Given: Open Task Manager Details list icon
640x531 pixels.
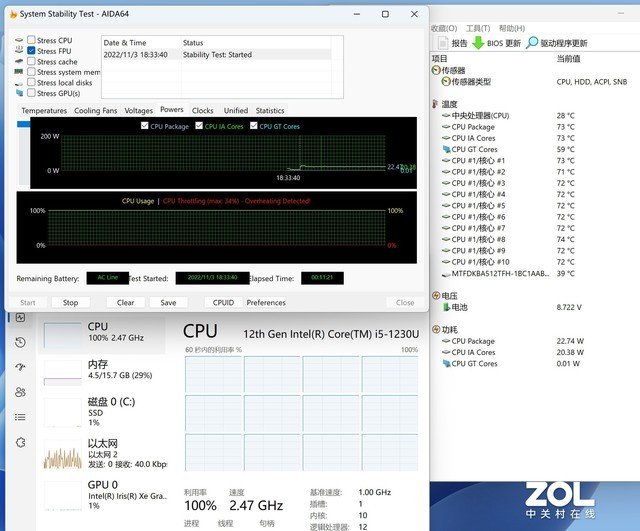Looking at the screenshot, I should coord(20,417).
